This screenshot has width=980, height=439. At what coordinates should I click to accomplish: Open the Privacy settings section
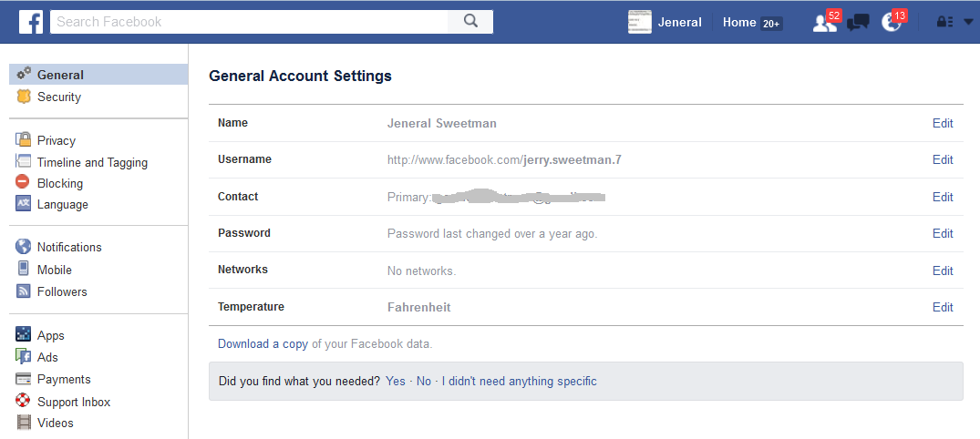pyautogui.click(x=56, y=140)
